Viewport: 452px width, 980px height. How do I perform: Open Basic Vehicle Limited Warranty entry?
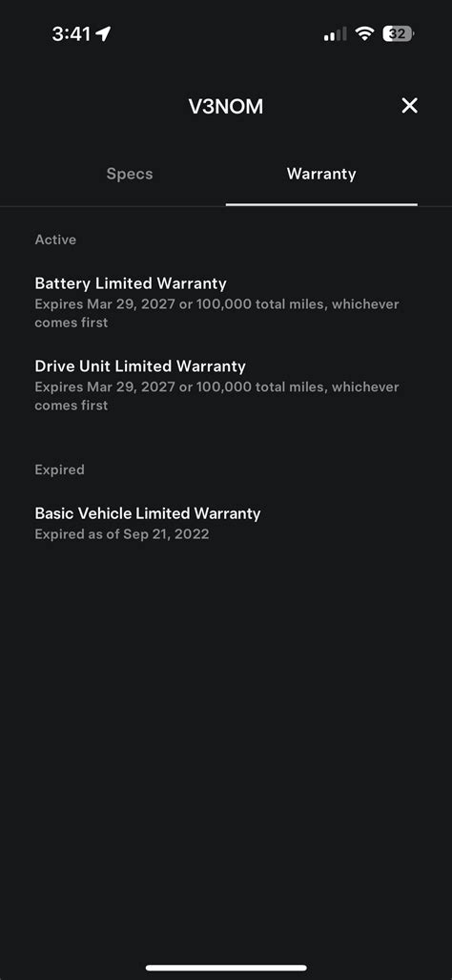point(226,523)
